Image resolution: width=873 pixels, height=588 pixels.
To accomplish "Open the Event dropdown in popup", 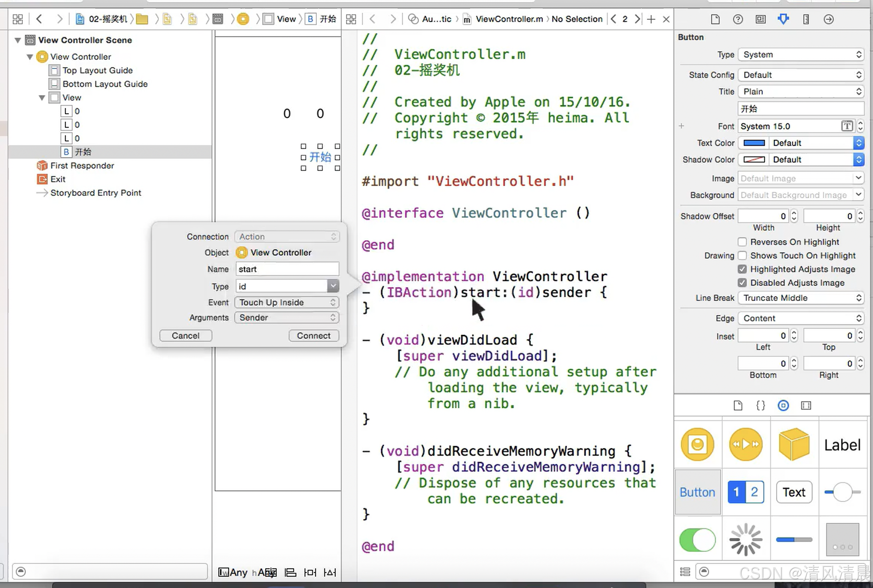I will pos(287,302).
